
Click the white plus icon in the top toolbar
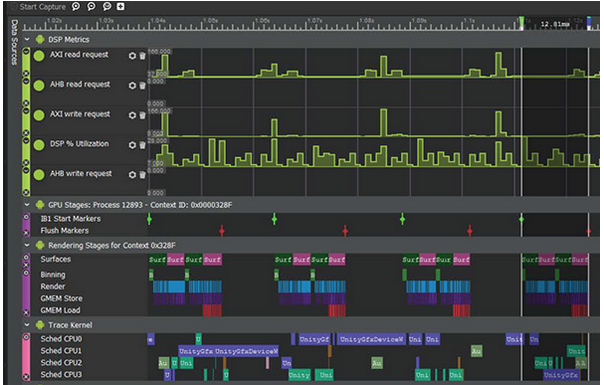click(121, 7)
